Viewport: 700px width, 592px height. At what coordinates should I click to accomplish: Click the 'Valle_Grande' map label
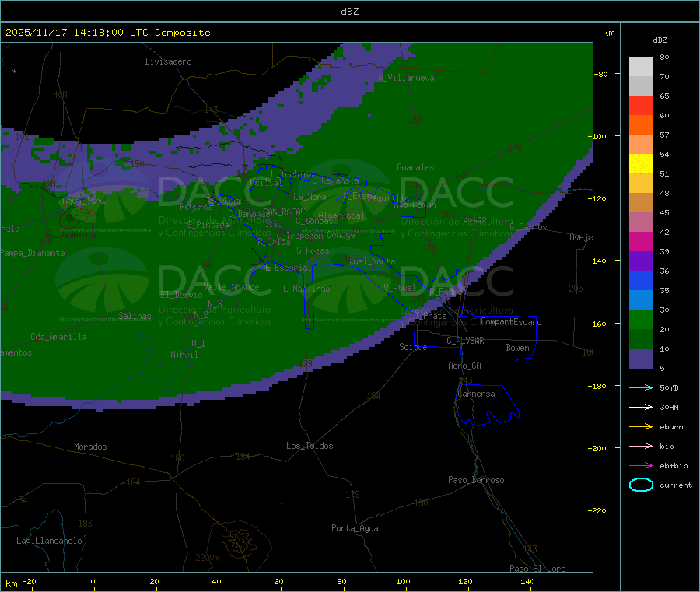pos(231,287)
